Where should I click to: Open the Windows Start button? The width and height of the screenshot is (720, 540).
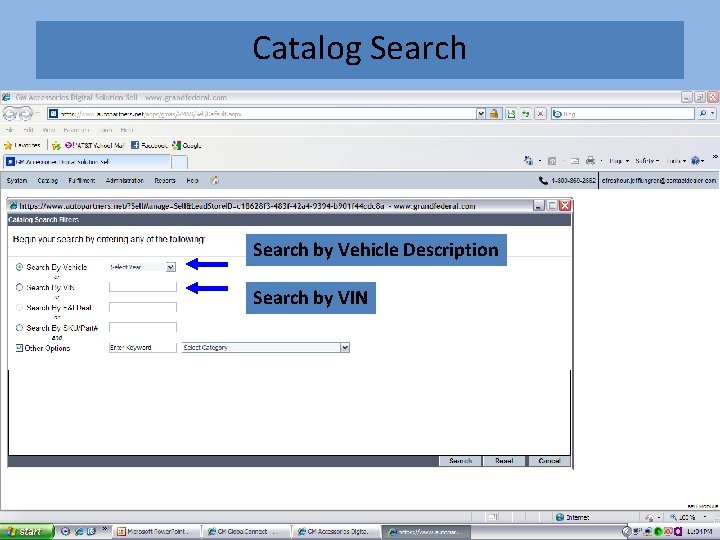pos(27,532)
